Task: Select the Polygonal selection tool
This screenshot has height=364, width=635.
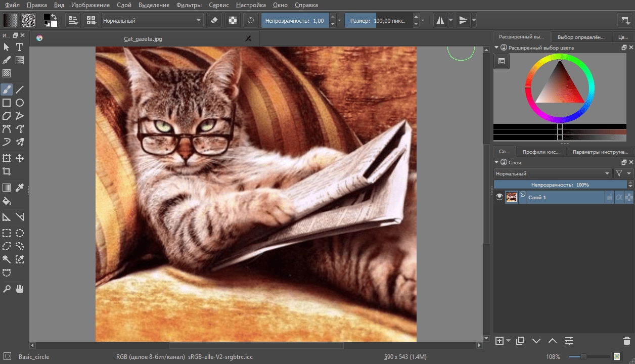Action: pyautogui.click(x=7, y=246)
